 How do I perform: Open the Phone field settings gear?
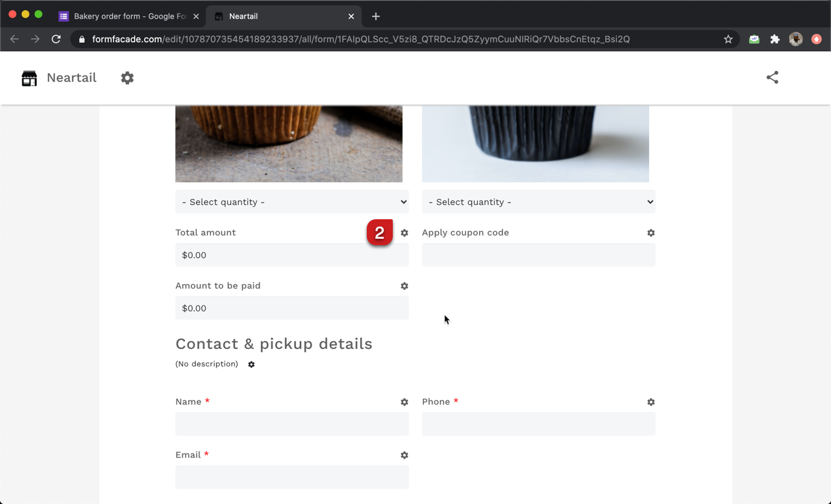pyautogui.click(x=651, y=402)
